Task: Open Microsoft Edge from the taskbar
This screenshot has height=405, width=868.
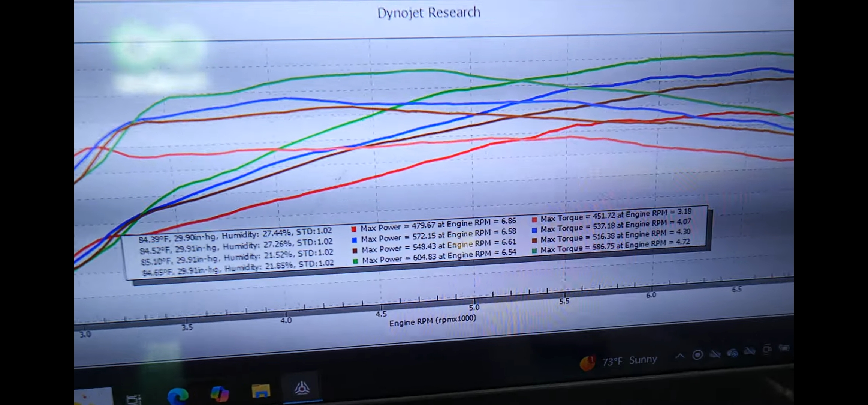Action: (x=178, y=396)
